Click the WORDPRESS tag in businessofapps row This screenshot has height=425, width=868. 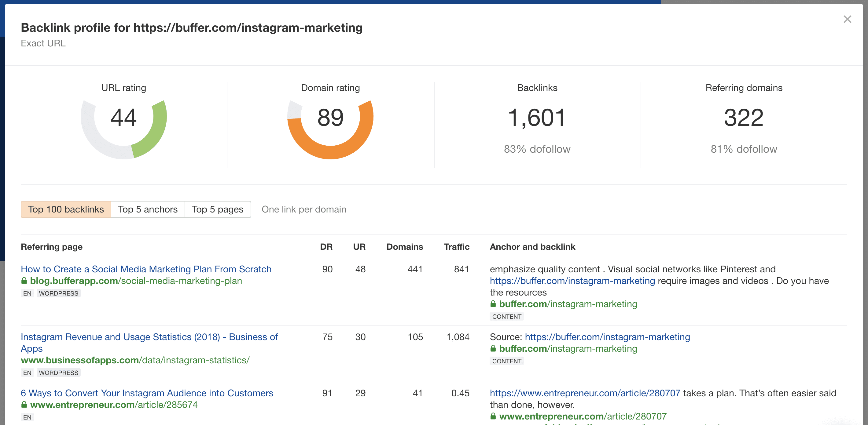point(59,372)
